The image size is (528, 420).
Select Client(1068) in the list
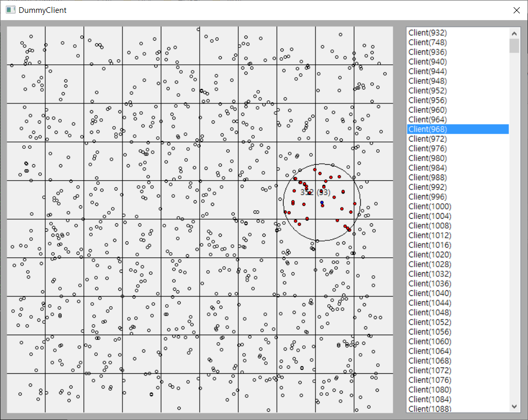click(x=457, y=361)
